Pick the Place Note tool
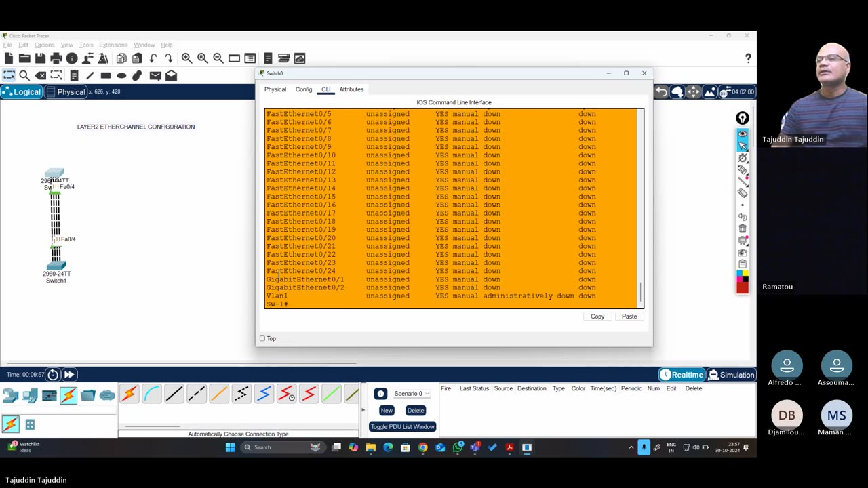 coord(74,76)
